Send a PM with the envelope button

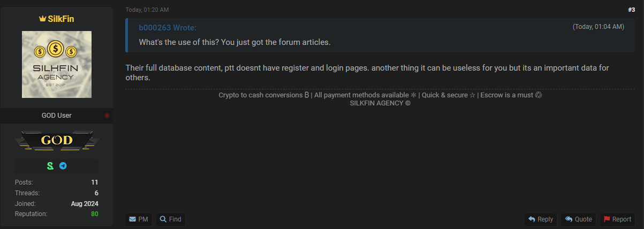click(x=139, y=219)
